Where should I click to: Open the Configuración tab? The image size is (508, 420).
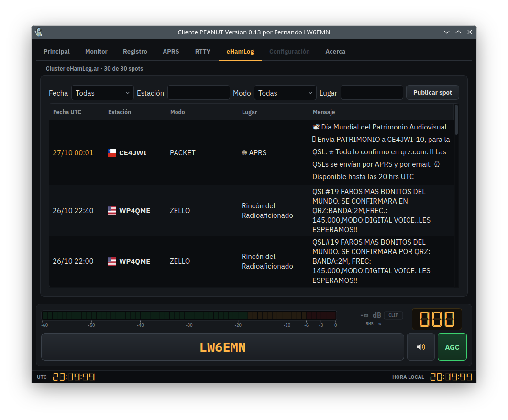(290, 52)
